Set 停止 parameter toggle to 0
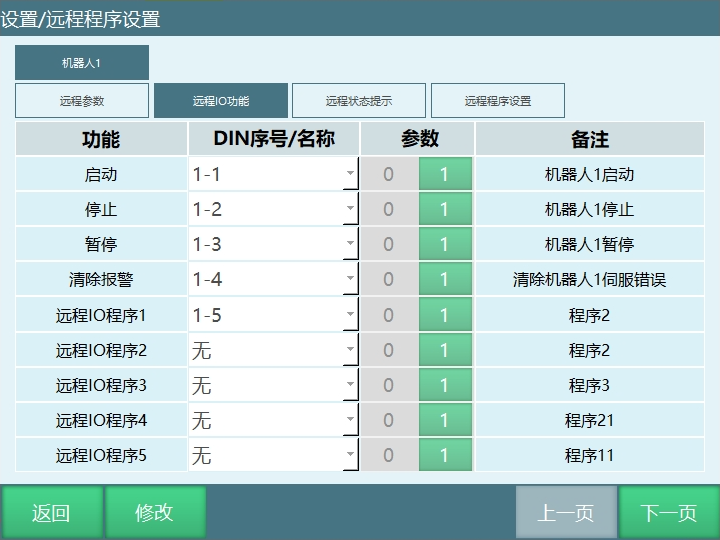The height and width of the screenshot is (540, 720). coord(389,210)
